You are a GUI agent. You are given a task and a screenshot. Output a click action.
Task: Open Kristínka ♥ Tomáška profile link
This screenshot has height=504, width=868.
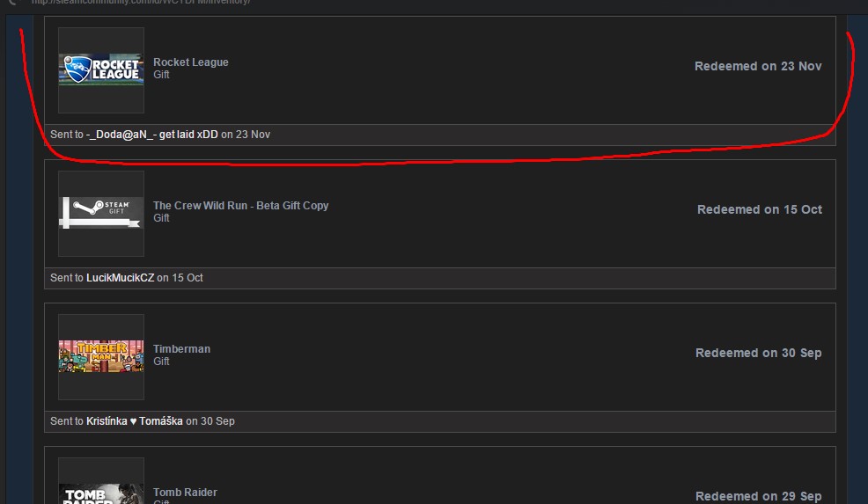(135, 421)
